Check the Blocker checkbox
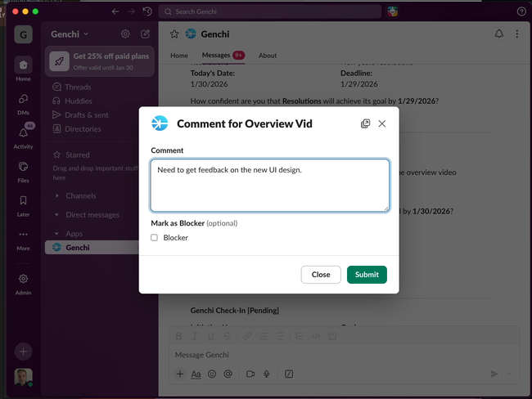This screenshot has height=399, width=532. [155, 238]
